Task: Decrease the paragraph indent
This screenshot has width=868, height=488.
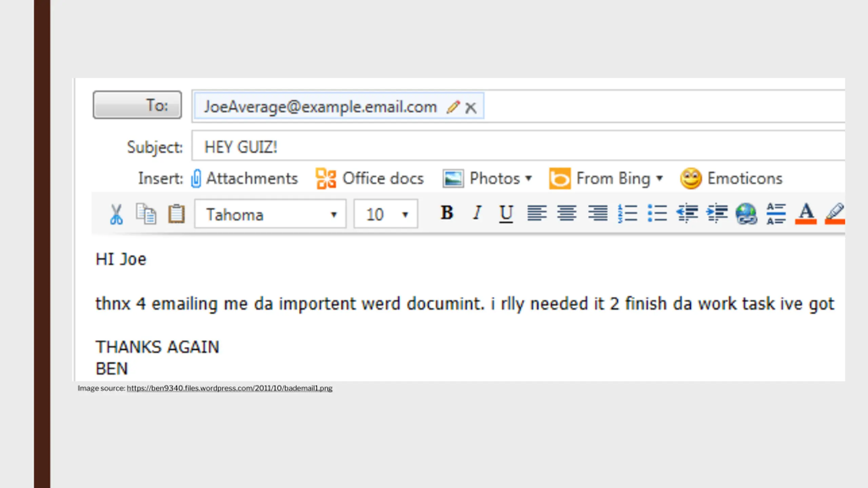Action: coord(687,213)
